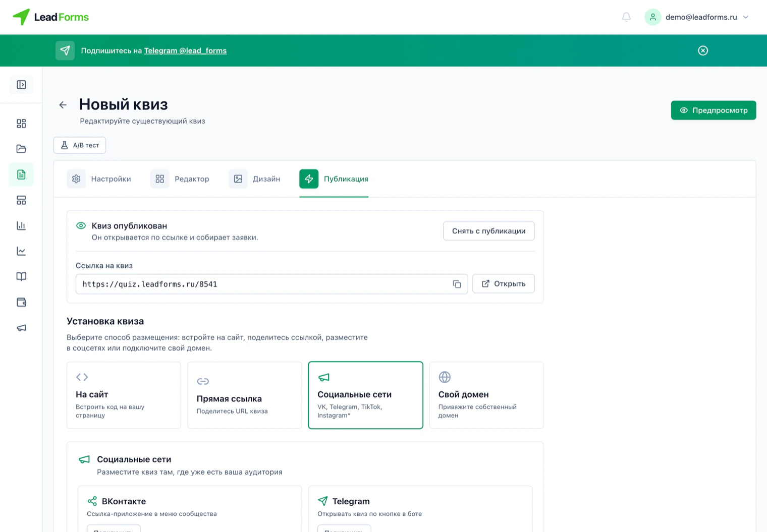
Task: Open the layout blocks sidebar icon
Action: (21, 200)
